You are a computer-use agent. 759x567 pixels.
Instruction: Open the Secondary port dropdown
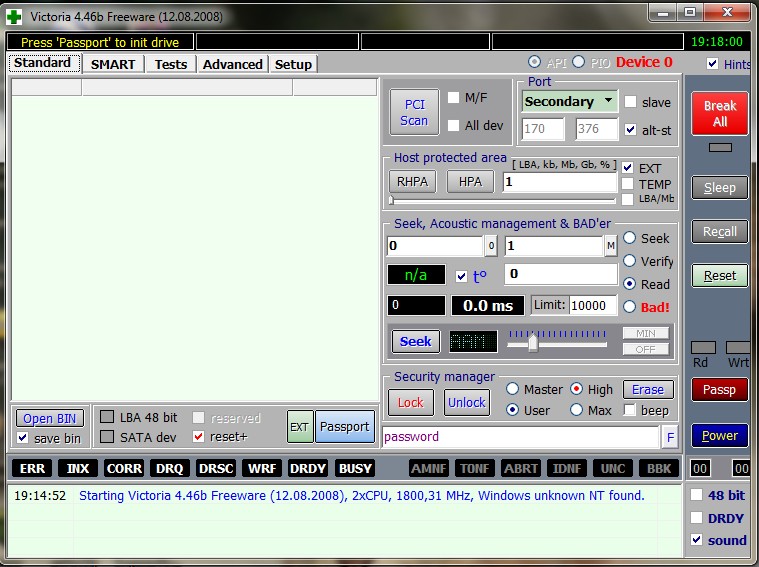coord(568,101)
